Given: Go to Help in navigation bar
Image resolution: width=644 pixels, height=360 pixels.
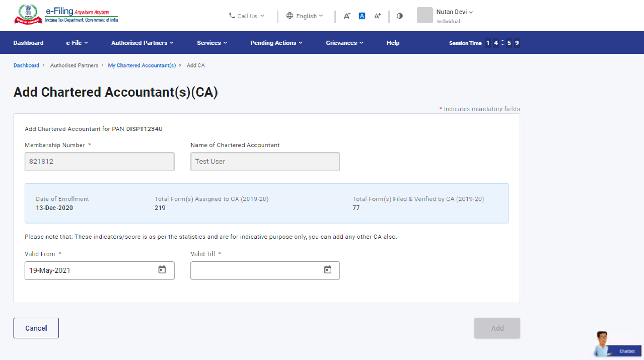Looking at the screenshot, I should (393, 43).
